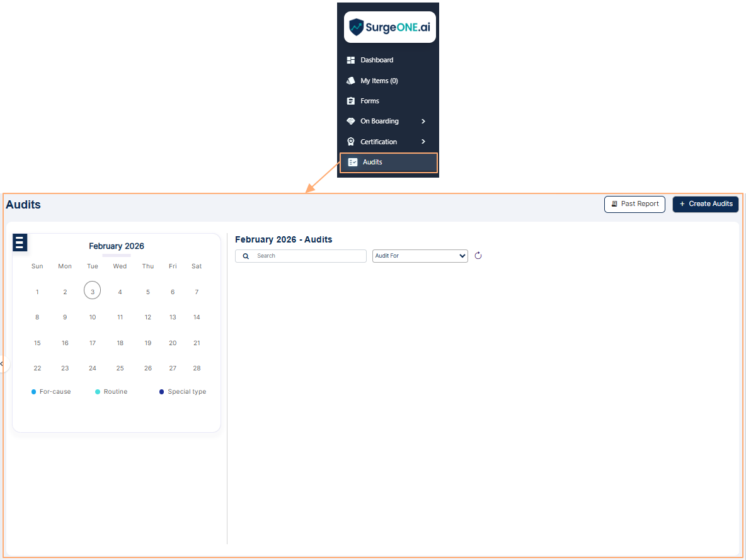Screen dimensions: 746x560
Task: Click the Forms icon in the sidebar
Action: tap(351, 101)
